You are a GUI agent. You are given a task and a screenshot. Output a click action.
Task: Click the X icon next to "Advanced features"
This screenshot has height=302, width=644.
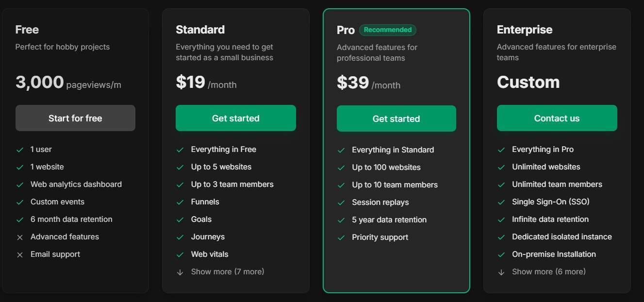(19, 237)
